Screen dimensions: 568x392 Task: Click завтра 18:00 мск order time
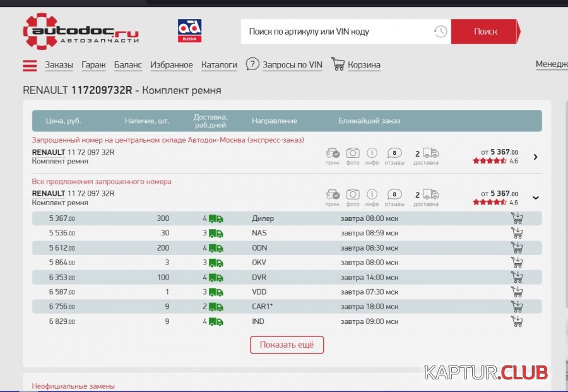pos(369,307)
